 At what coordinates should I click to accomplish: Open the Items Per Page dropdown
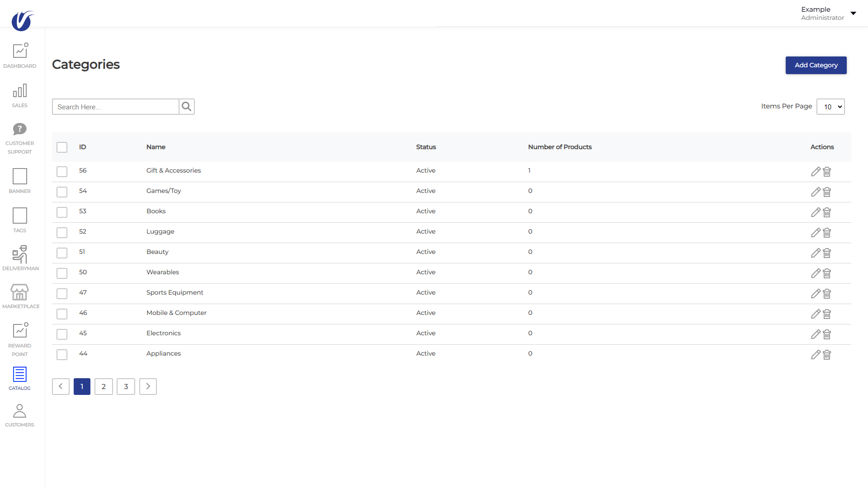point(830,107)
